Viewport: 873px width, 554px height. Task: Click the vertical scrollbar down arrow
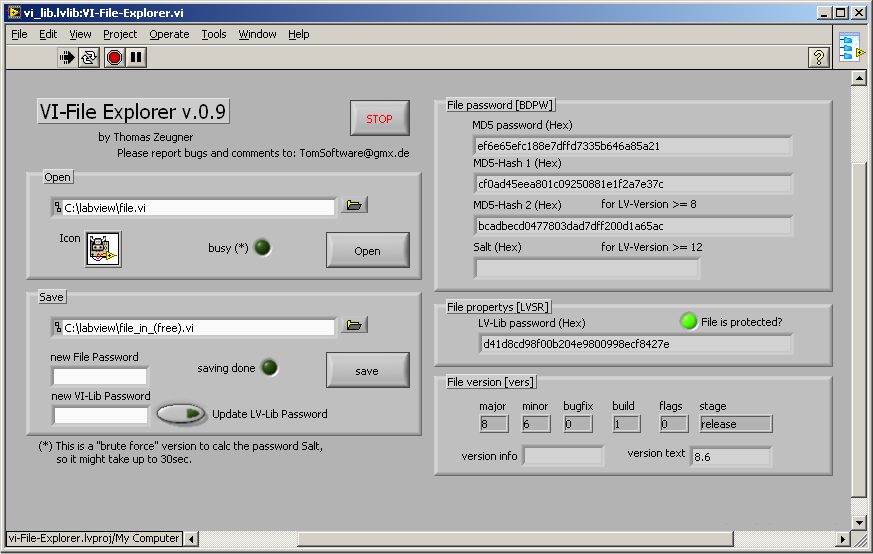coord(859,523)
